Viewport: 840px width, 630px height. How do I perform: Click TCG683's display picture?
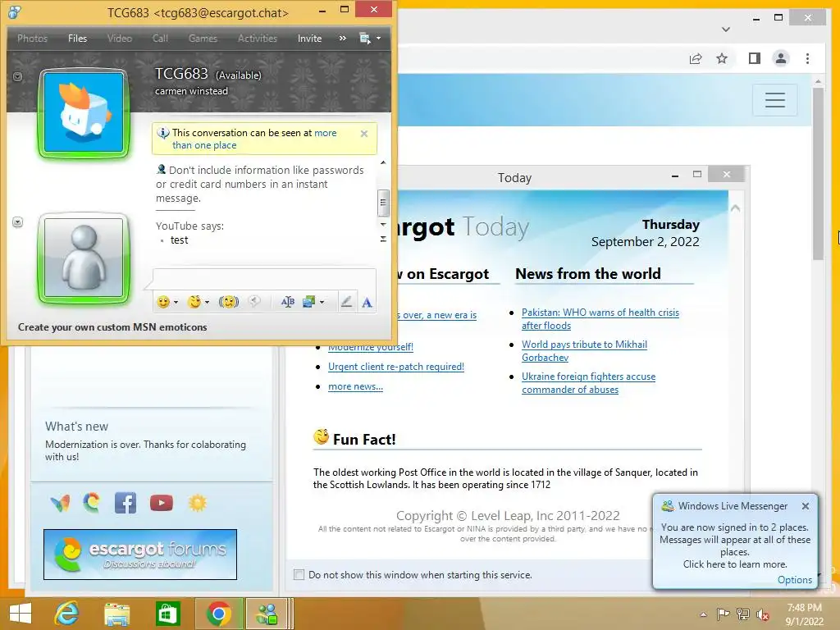click(84, 112)
